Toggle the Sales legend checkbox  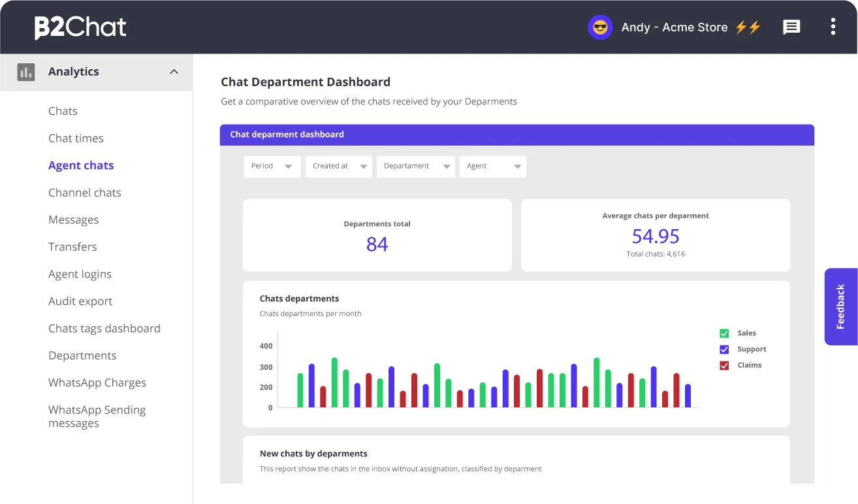(724, 333)
